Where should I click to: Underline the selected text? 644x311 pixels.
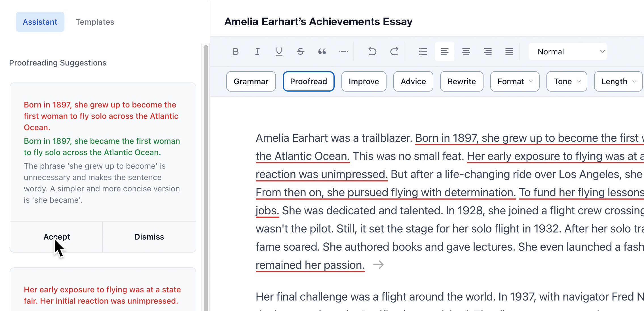279,52
